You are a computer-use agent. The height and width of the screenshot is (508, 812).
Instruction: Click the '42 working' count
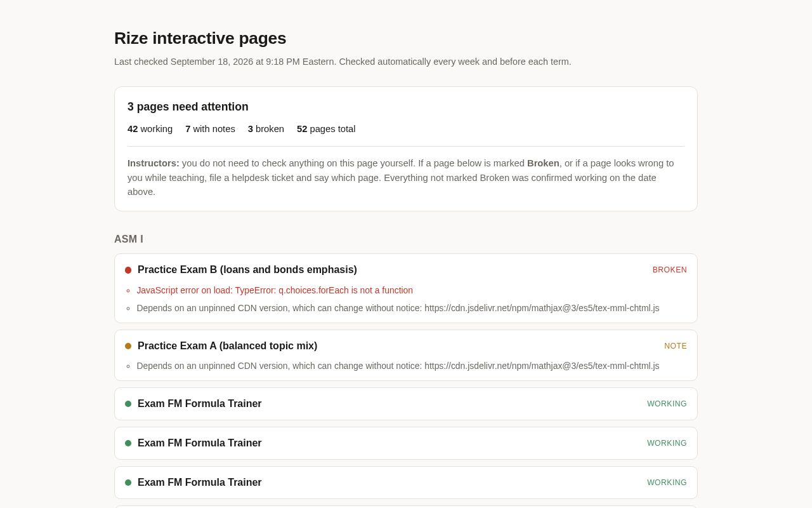pyautogui.click(x=150, y=129)
